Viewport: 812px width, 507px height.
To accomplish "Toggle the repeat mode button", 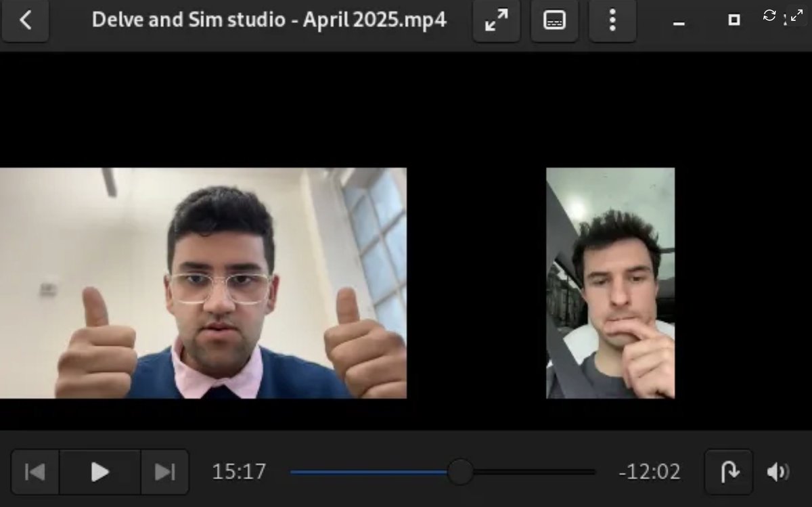I will click(x=729, y=472).
